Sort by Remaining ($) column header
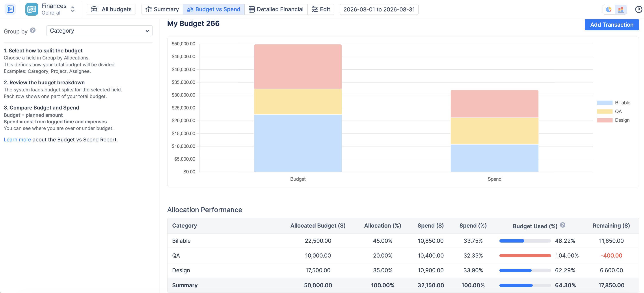 [611, 226]
